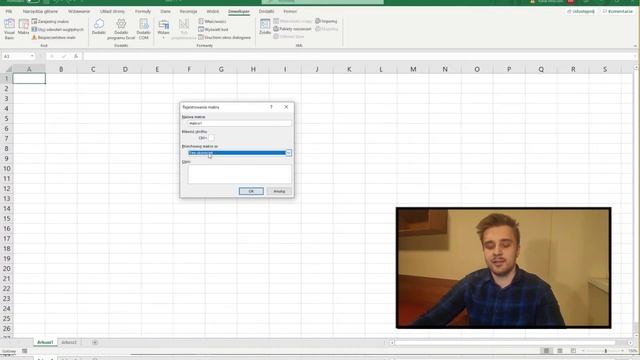Click into the formula bar
The image size is (640, 360).
[x=359, y=56]
